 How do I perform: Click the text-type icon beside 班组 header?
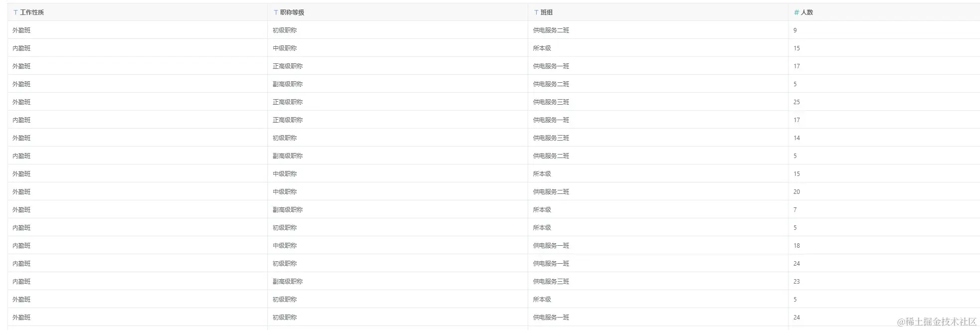coord(536,12)
